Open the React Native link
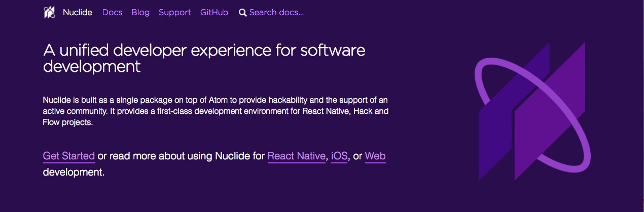The width and height of the screenshot is (644, 212). [x=296, y=156]
